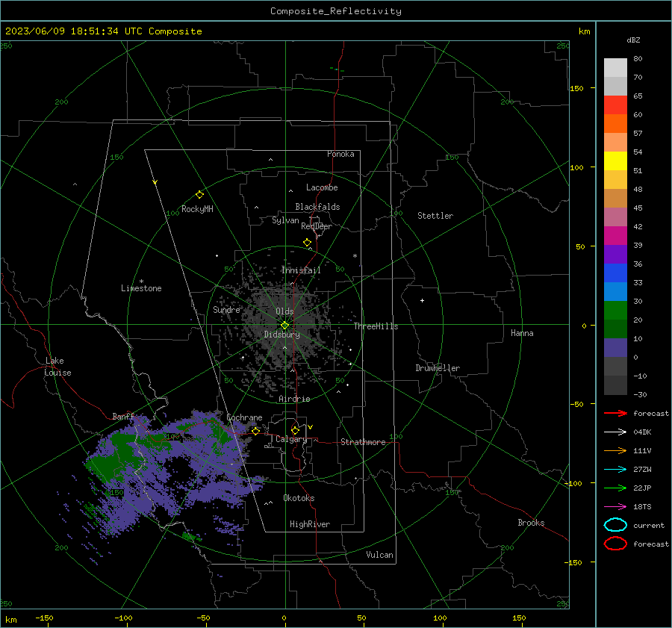Select the yellow 51-54 dBZ swatch
The height and width of the screenshot is (628, 672).
[x=615, y=161]
